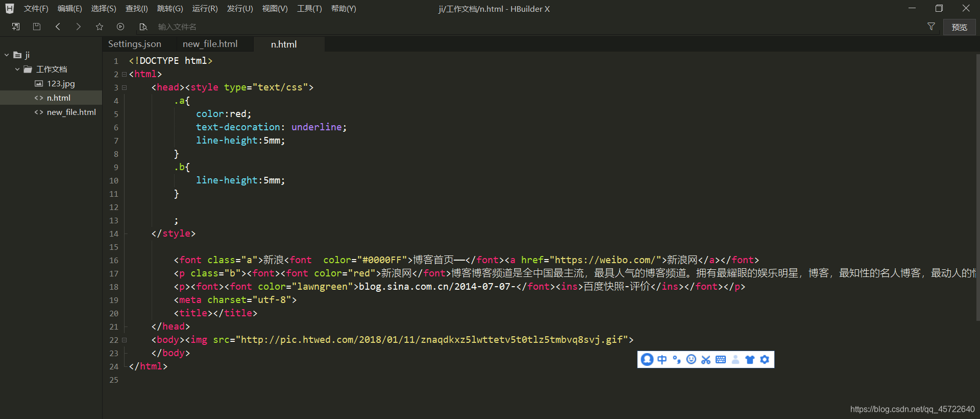Click the IME avatar icon

[647, 359]
